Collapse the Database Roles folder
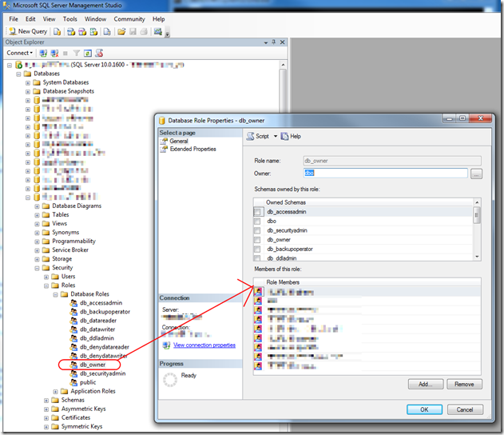Screen dimensions: 504x435 (55, 294)
